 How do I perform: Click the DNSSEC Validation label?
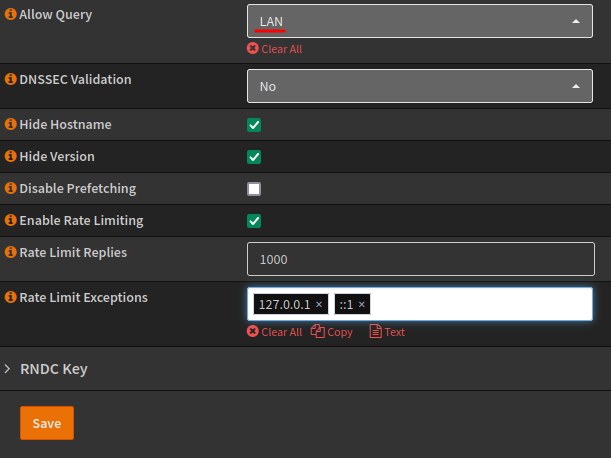click(x=75, y=80)
